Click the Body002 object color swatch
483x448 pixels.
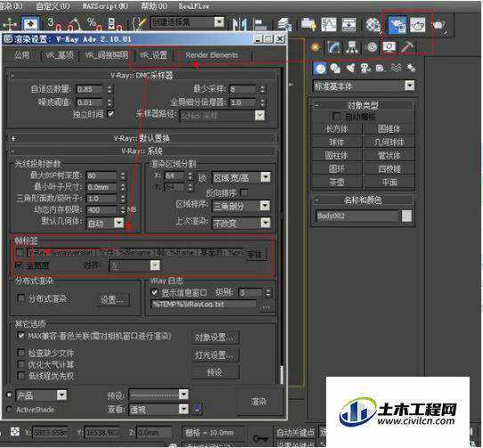click(x=406, y=216)
